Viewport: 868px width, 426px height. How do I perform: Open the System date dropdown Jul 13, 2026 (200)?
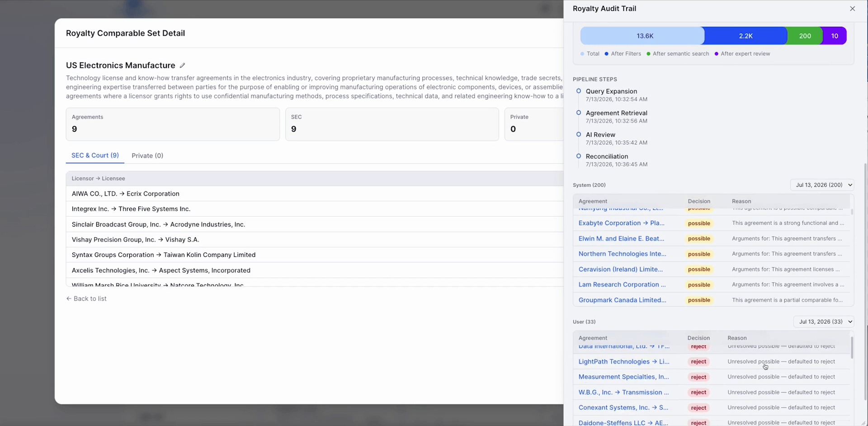coord(822,185)
